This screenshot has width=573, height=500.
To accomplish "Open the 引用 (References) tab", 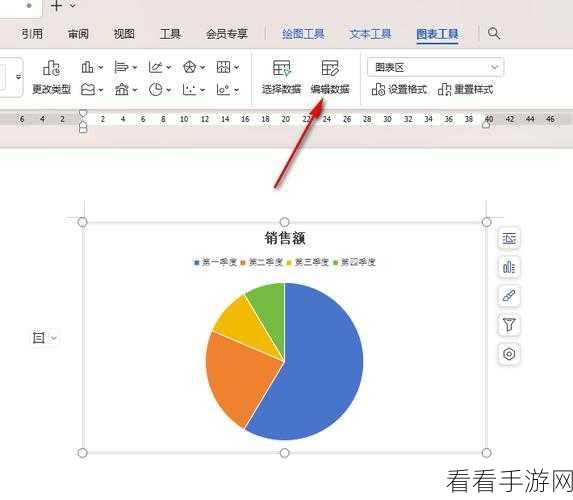I will 32,34.
